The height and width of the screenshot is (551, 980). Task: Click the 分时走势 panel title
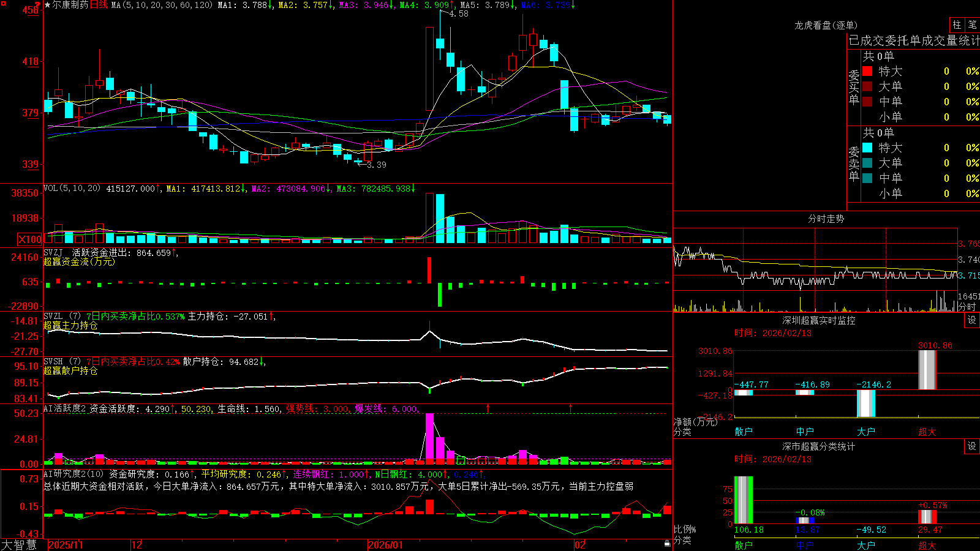tap(826, 219)
